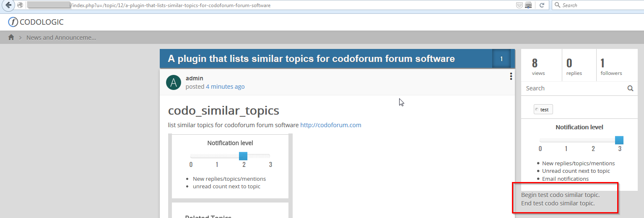The image size is (644, 218).
Task: Click the admin username link
Action: [x=195, y=78]
